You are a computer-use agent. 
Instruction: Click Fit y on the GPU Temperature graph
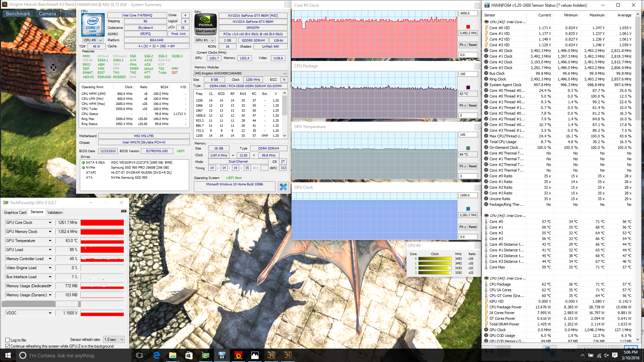[463, 166]
